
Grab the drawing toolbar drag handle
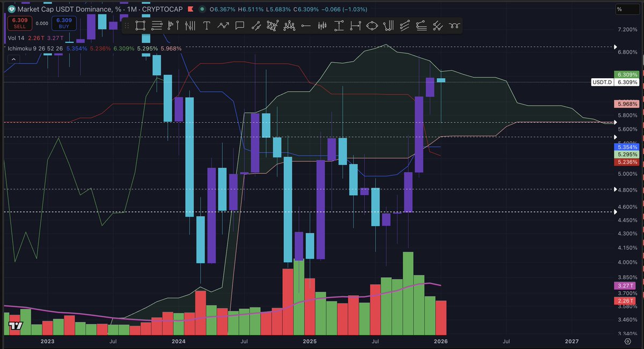(x=127, y=25)
